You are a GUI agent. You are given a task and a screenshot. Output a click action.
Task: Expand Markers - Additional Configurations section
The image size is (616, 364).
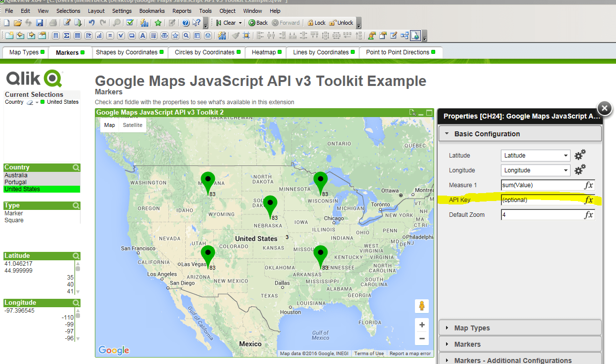pyautogui.click(x=520, y=360)
